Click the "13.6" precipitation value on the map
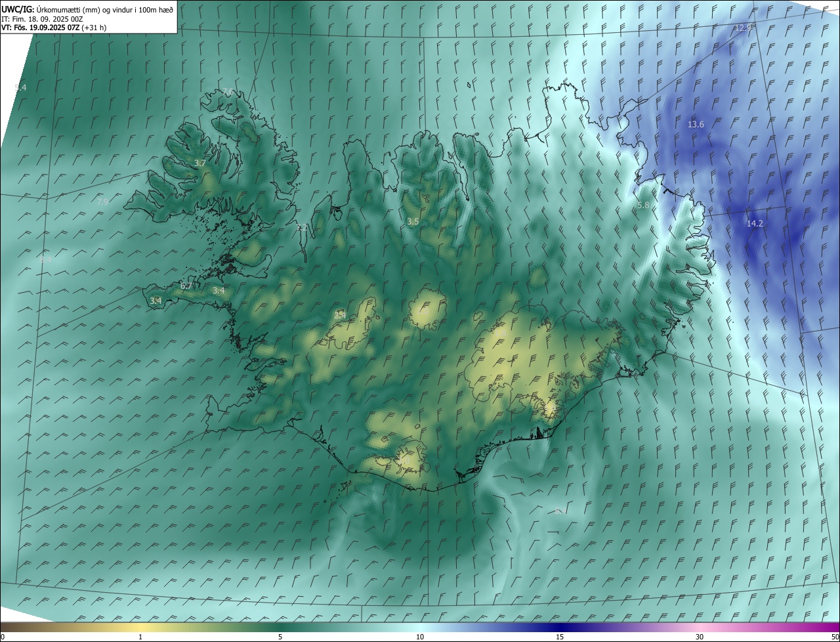 click(696, 124)
